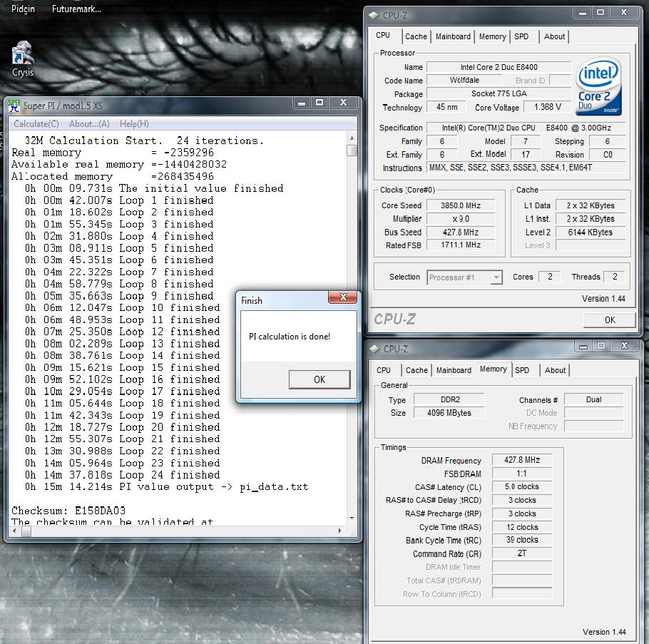Click the Intel Core 2 Duo logo
This screenshot has height=644, width=649.
coord(599,86)
